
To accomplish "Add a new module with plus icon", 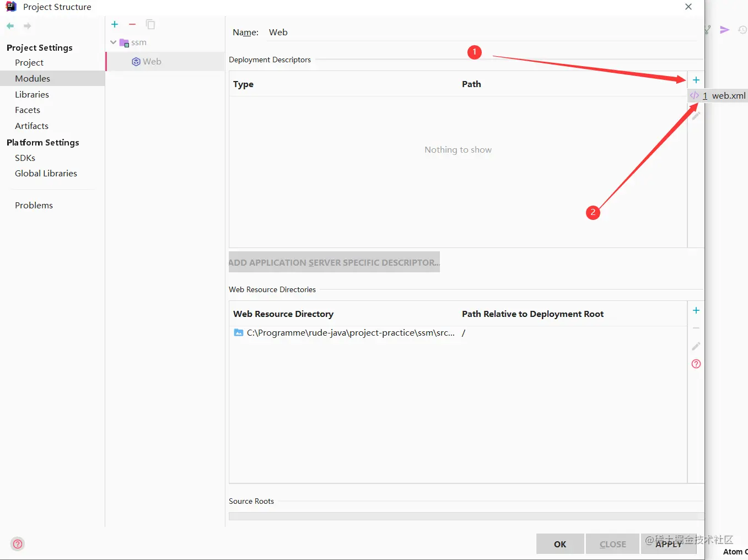I will tap(115, 24).
